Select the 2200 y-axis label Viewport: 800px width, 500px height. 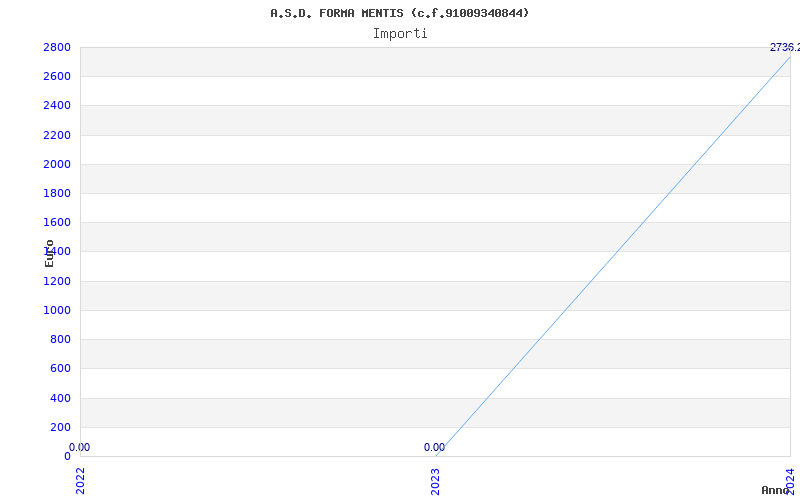click(x=57, y=135)
